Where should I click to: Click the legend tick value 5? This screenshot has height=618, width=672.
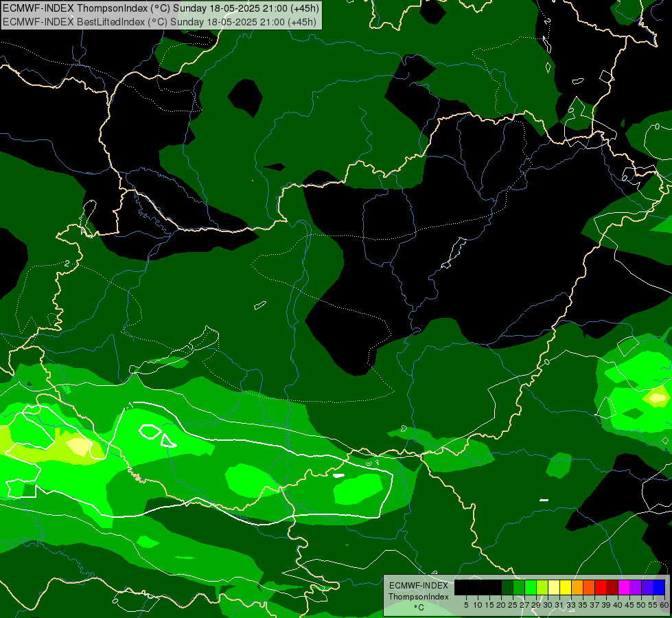466,605
